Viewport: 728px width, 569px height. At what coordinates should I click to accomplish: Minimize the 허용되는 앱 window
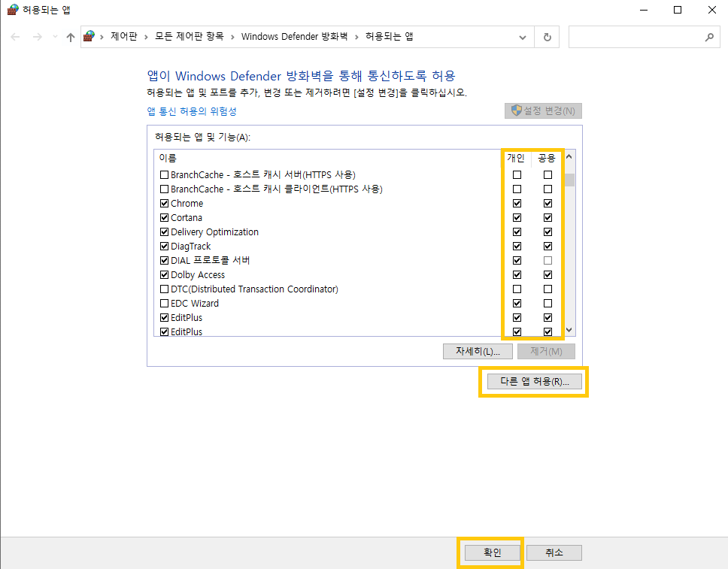tap(644, 10)
